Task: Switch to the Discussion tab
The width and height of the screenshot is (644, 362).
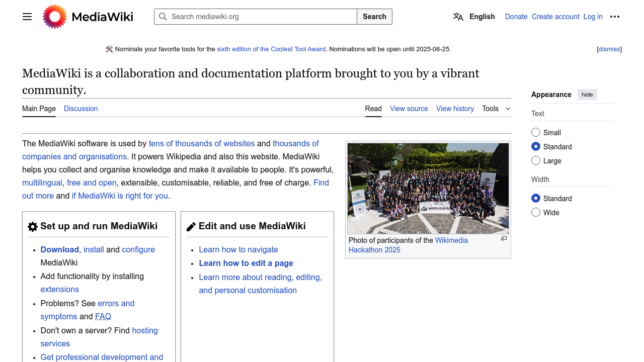Action: (80, 109)
